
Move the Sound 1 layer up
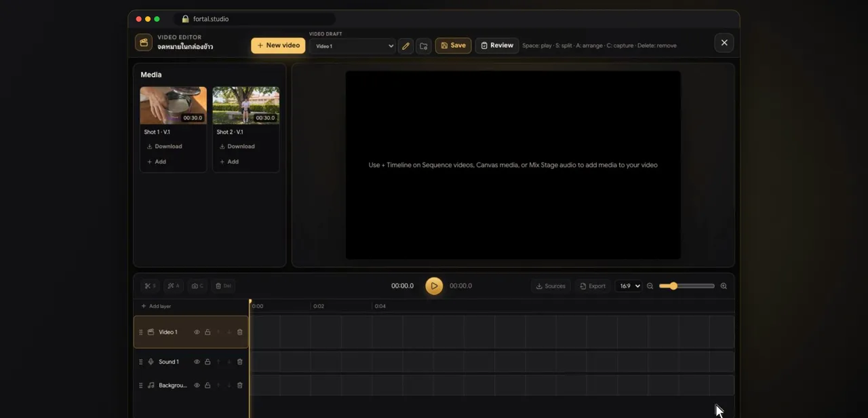(218, 362)
